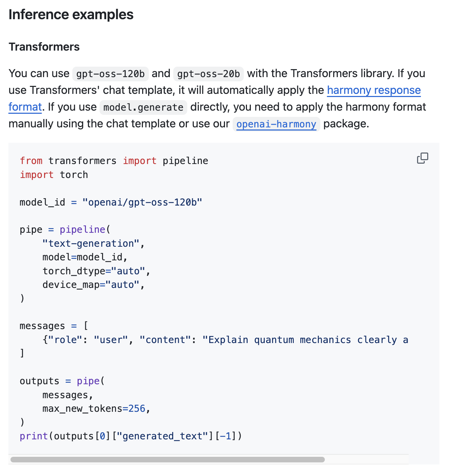Click the Transformers subheading

point(44,47)
